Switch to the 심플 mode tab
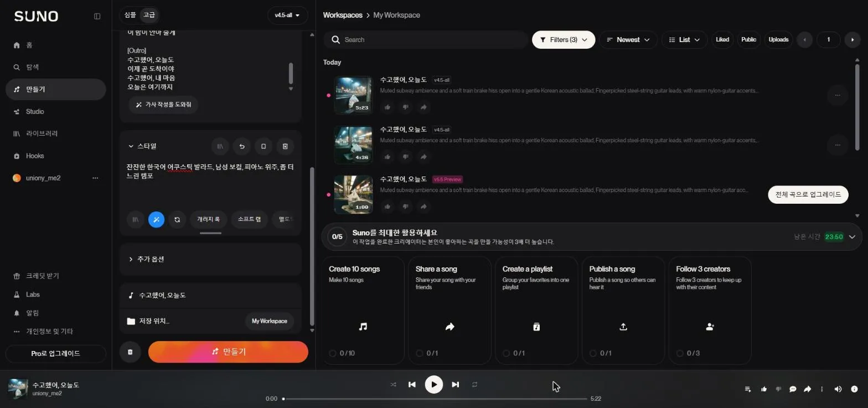This screenshot has width=868, height=408. (x=130, y=15)
